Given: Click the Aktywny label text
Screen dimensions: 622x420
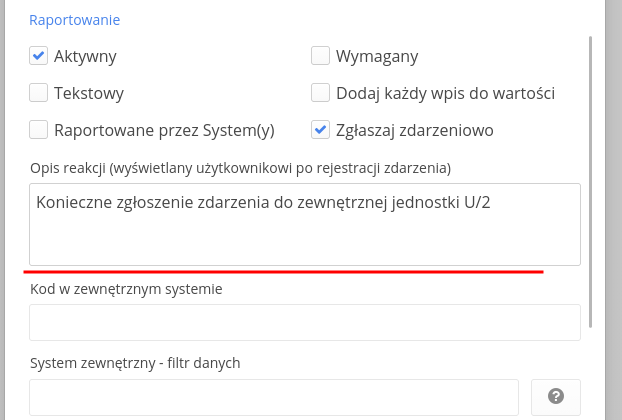Looking at the screenshot, I should 86,56.
